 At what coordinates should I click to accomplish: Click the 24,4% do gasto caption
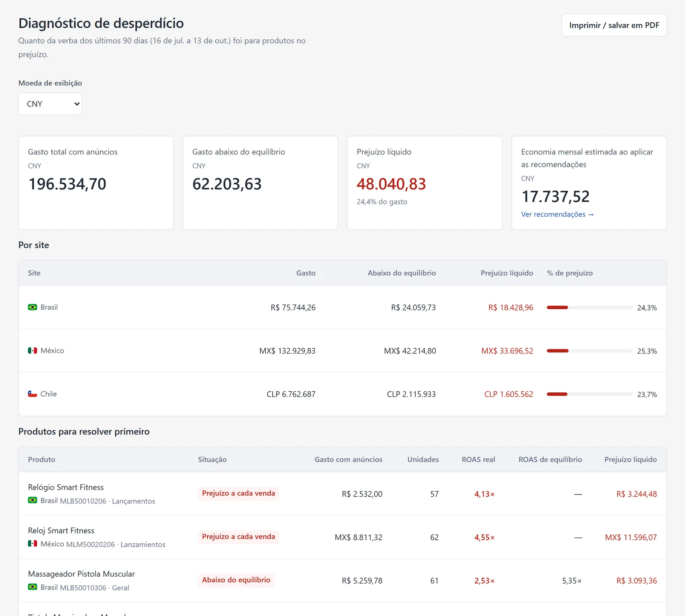pyautogui.click(x=382, y=202)
